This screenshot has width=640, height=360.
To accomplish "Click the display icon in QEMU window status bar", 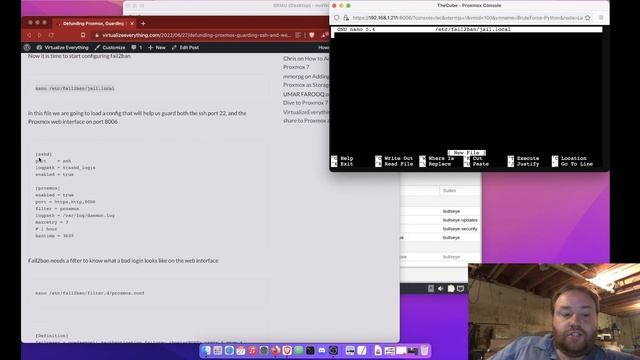I will tap(460, 289).
